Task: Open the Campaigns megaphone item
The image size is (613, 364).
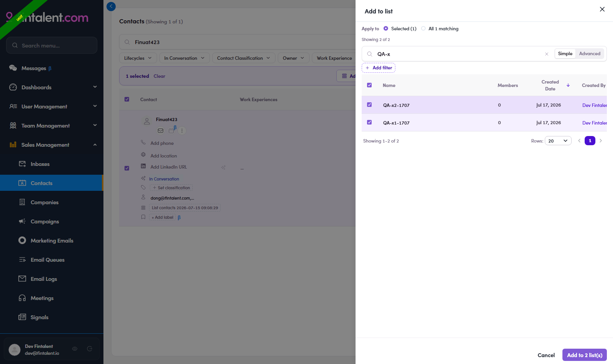Action: coord(52,221)
